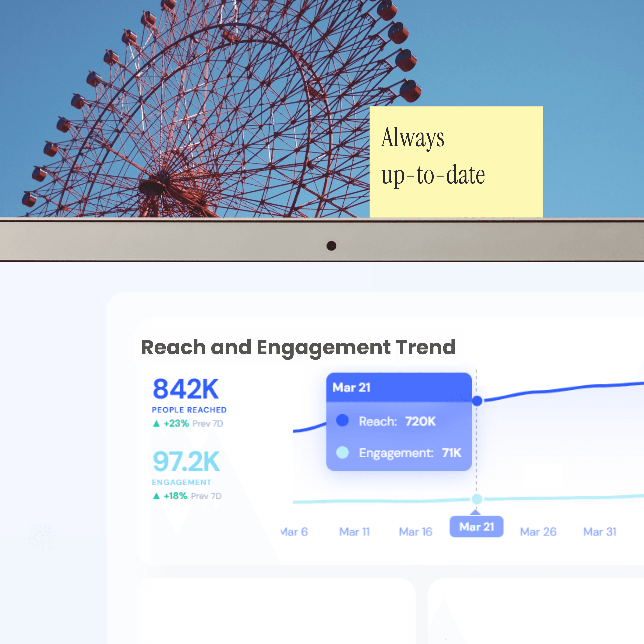Click the +18% change indicator

pos(175,496)
